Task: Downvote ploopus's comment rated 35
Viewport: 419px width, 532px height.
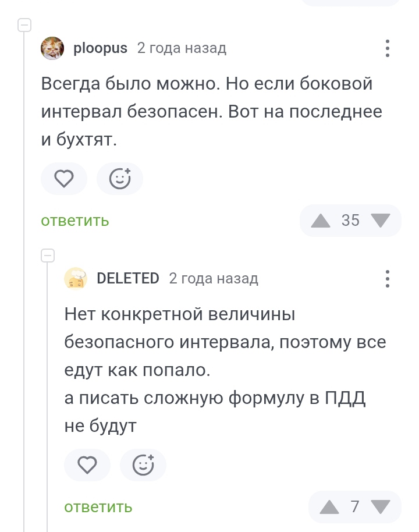Action: pos(381,221)
